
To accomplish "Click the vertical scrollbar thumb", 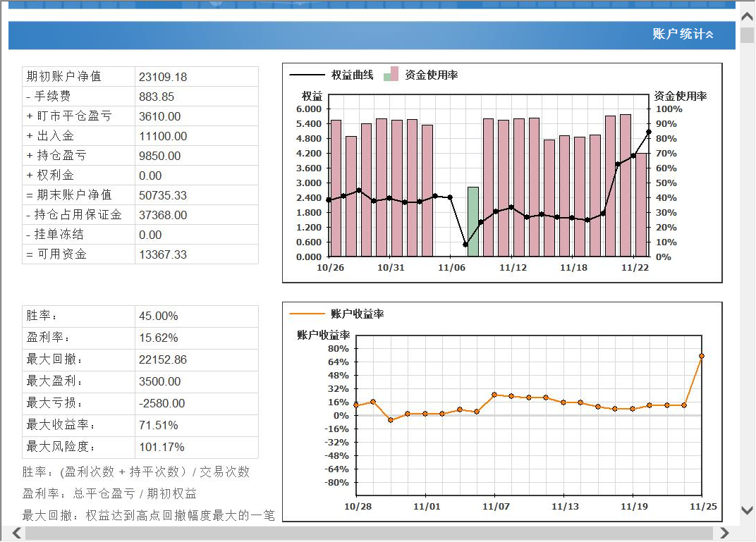I will (x=747, y=35).
